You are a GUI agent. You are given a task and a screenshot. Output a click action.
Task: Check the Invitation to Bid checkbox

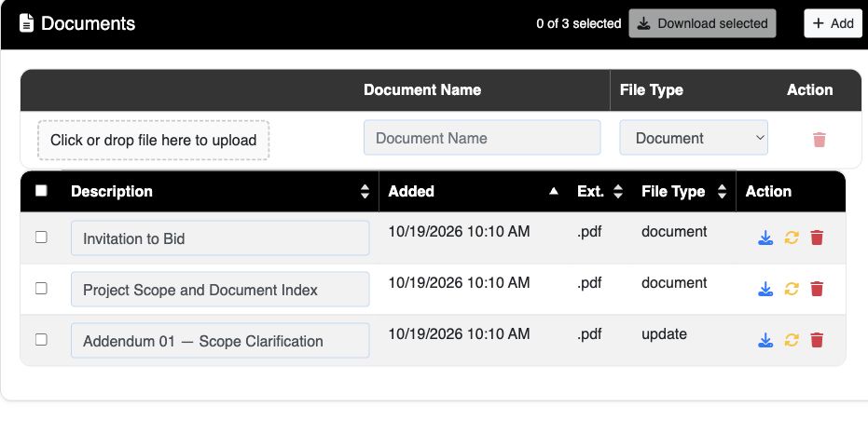[41, 237]
